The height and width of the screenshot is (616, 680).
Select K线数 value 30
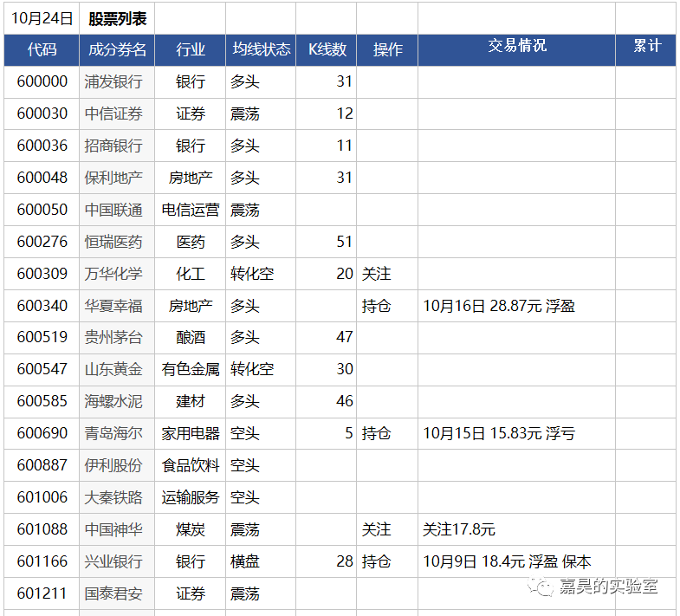click(x=326, y=369)
